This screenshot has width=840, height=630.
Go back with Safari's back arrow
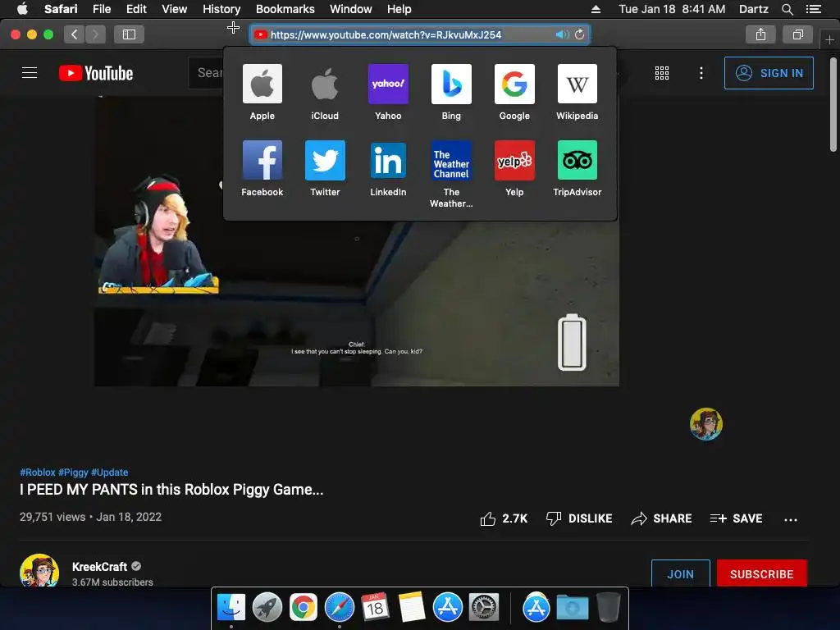[x=75, y=34]
